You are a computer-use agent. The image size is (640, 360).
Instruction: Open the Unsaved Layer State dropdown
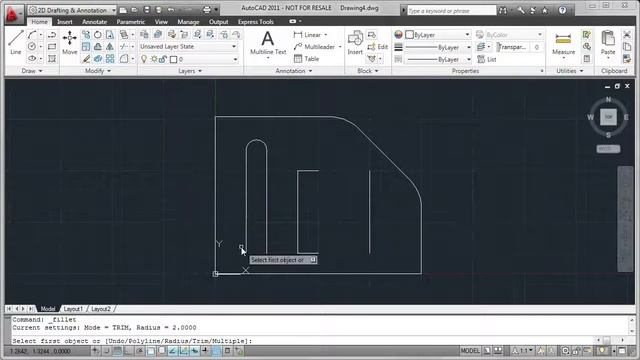[188, 47]
